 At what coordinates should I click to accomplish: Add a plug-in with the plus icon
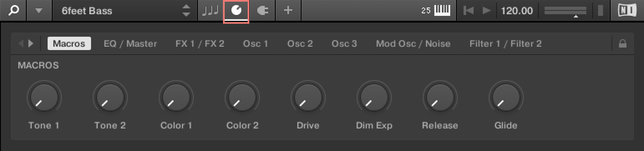click(x=288, y=10)
